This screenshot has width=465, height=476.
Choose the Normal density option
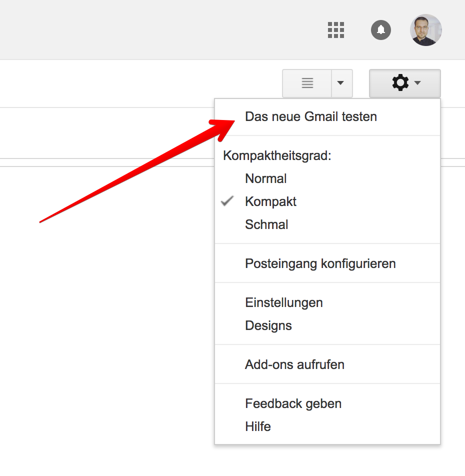[265, 178]
